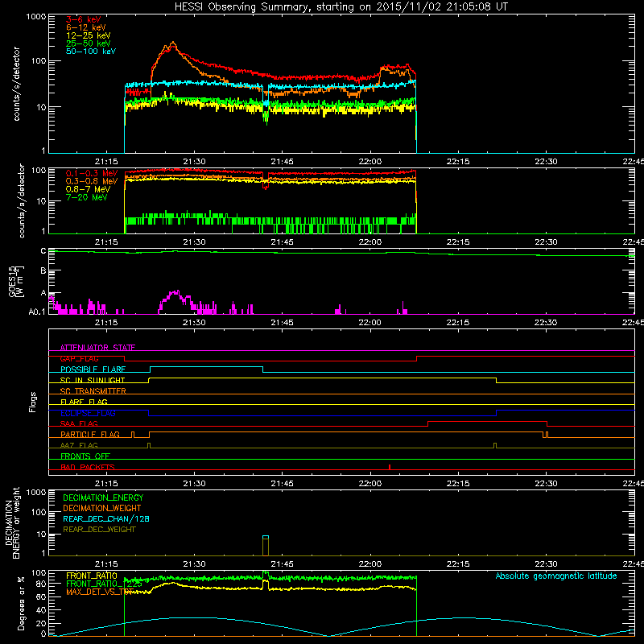Click the GAP_FLAG label
This screenshot has height=644, width=644.
79,358
